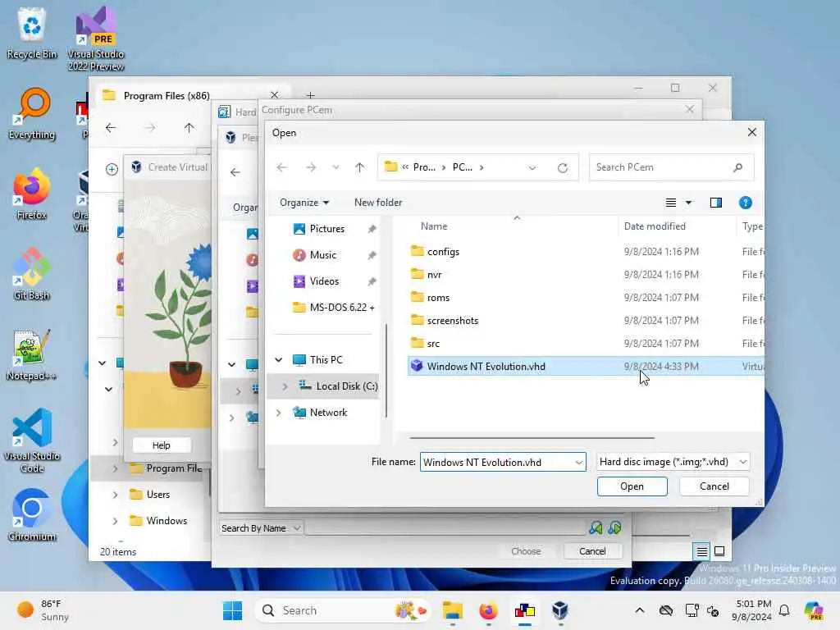Open the Organize menu

(x=304, y=203)
